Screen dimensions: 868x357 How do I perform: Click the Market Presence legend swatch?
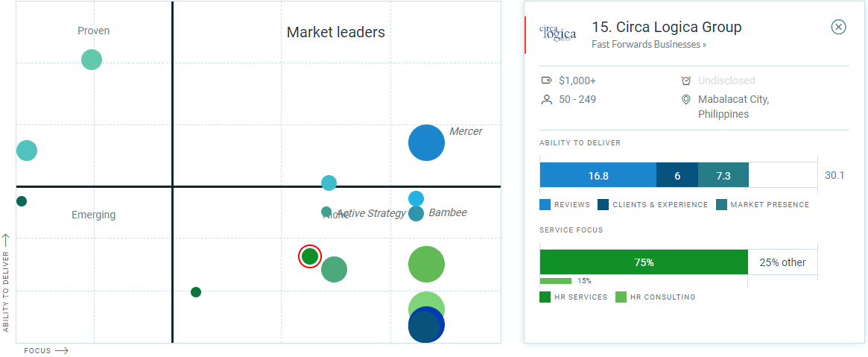(720, 205)
